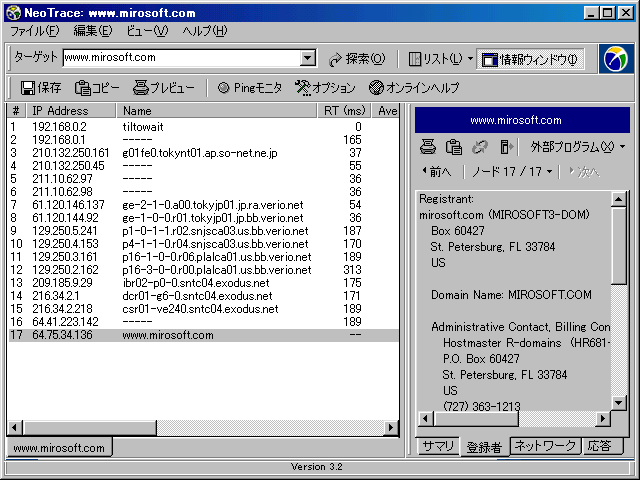
Task: Click Domain Name: MIROSOFT.COM text
Action: pos(511,295)
